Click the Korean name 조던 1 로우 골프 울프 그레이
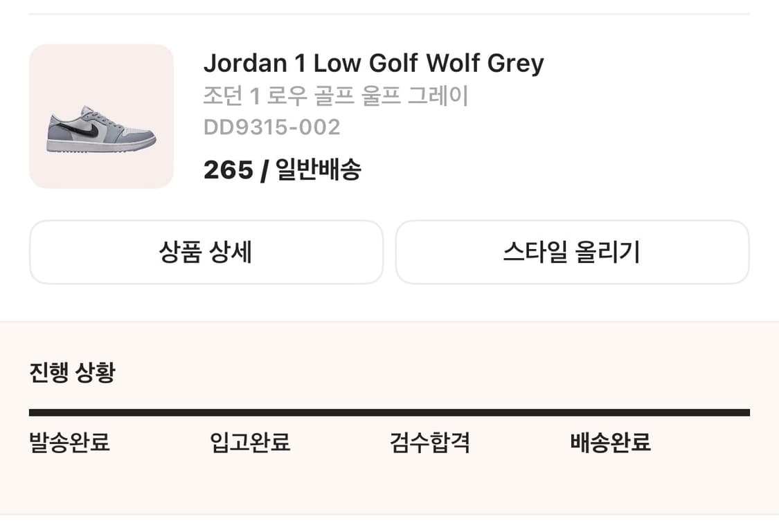 pyautogui.click(x=335, y=96)
